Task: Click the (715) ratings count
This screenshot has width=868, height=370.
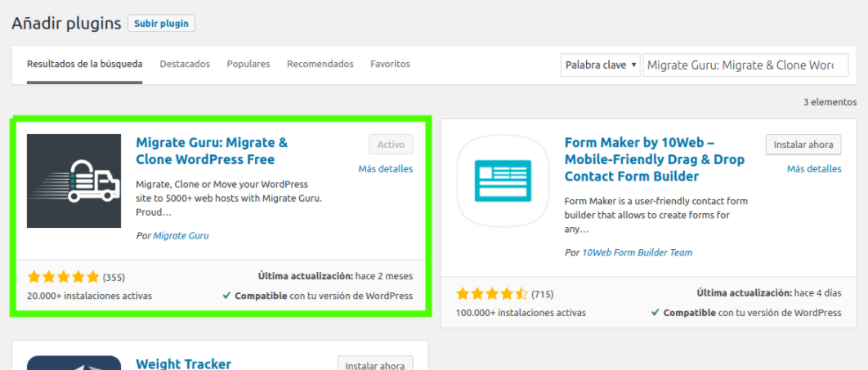Action: (x=543, y=294)
